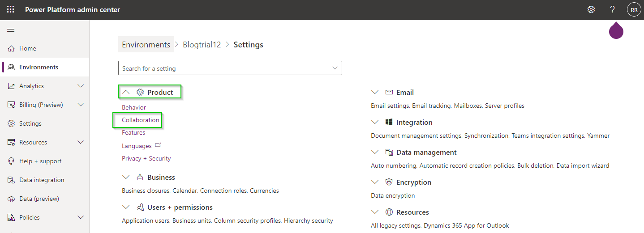Image resolution: width=644 pixels, height=233 pixels.
Task: Click the Power Platform admin center title
Action: coord(73,9)
